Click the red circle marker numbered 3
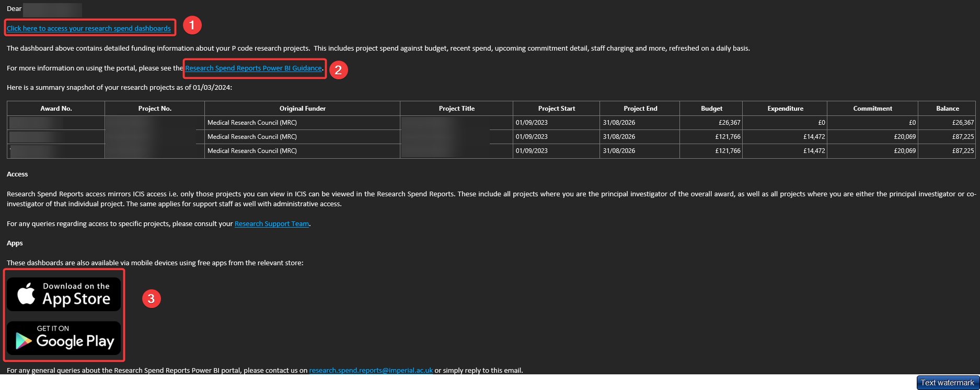The image size is (980, 390). click(151, 299)
